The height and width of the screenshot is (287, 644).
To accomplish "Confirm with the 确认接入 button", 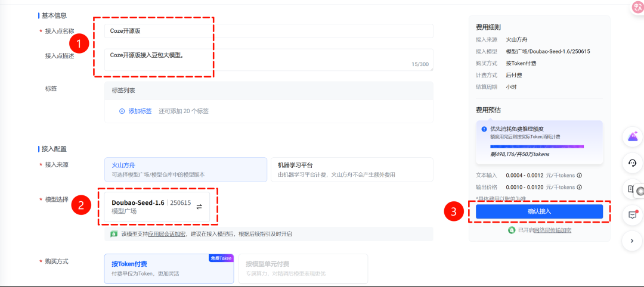I will (539, 211).
